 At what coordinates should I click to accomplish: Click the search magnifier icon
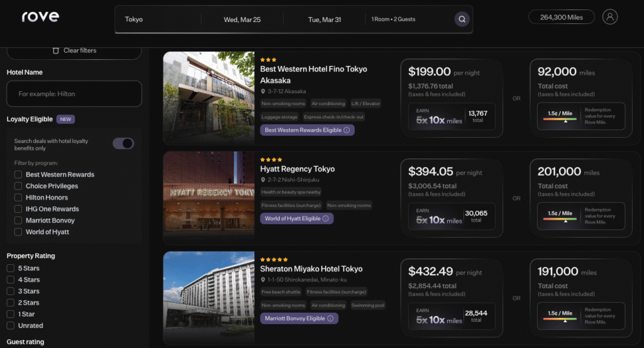coord(462,20)
